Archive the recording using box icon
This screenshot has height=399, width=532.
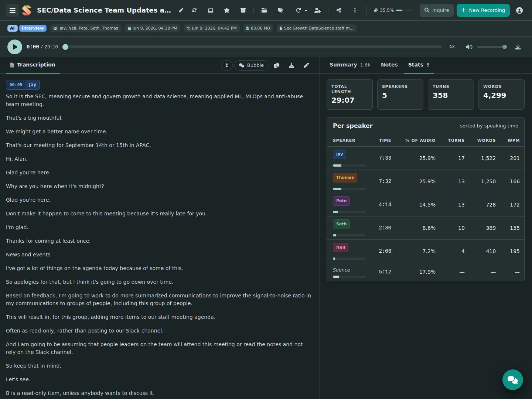(x=243, y=10)
